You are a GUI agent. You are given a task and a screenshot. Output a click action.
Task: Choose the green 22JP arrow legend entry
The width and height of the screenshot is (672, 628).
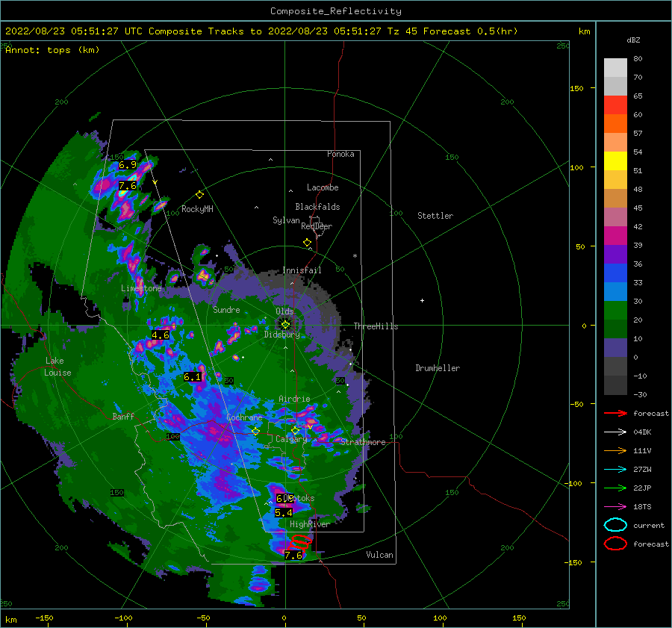615,488
